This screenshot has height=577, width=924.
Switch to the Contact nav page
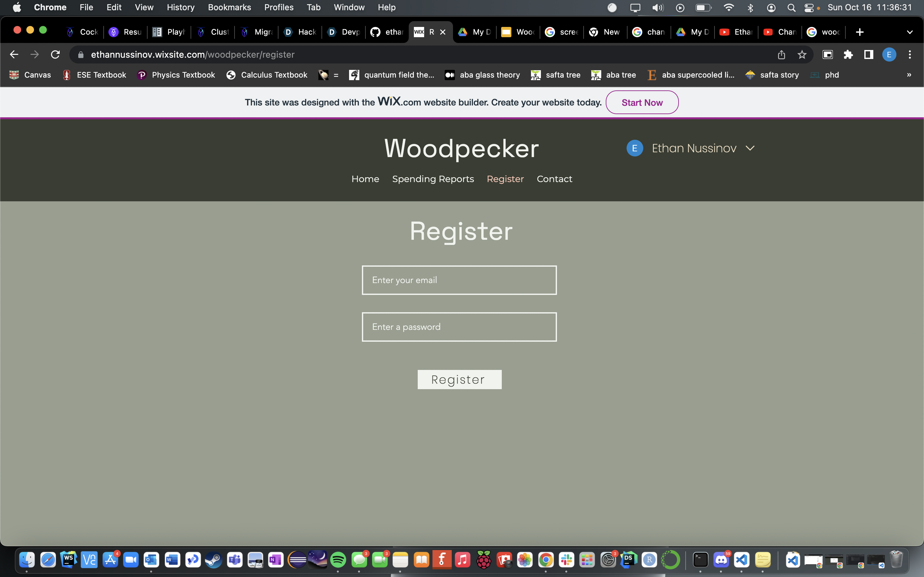coord(554,179)
